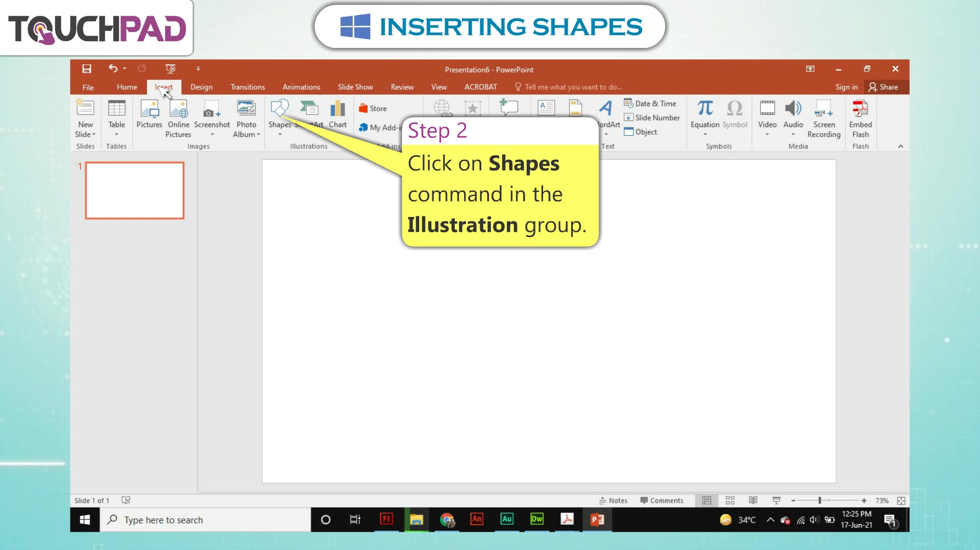The height and width of the screenshot is (550, 980).
Task: Expand the Undo history dropdown
Action: point(125,68)
